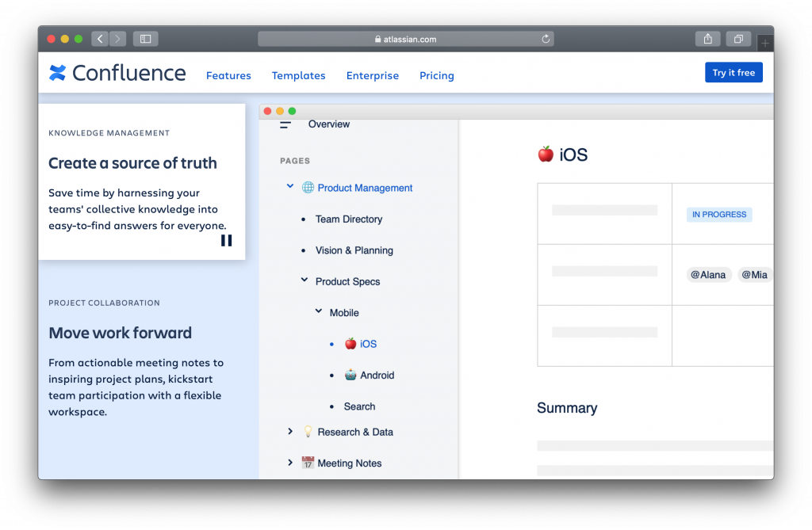This screenshot has height=530, width=812.
Task: Show all tabs overview icon
Action: point(738,39)
